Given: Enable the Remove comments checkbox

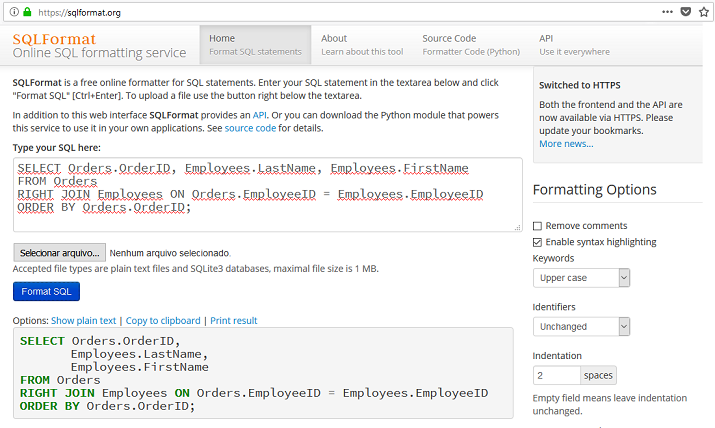Looking at the screenshot, I should point(537,226).
